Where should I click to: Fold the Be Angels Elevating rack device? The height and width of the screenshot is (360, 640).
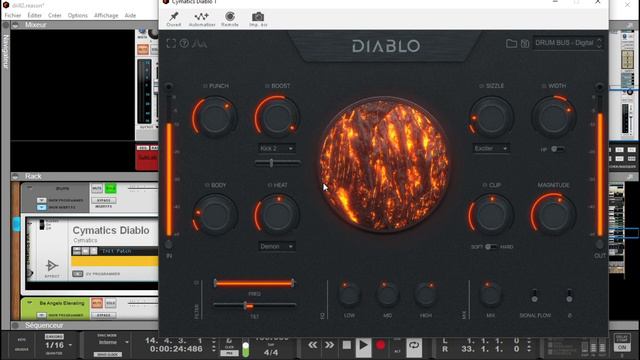(29, 303)
